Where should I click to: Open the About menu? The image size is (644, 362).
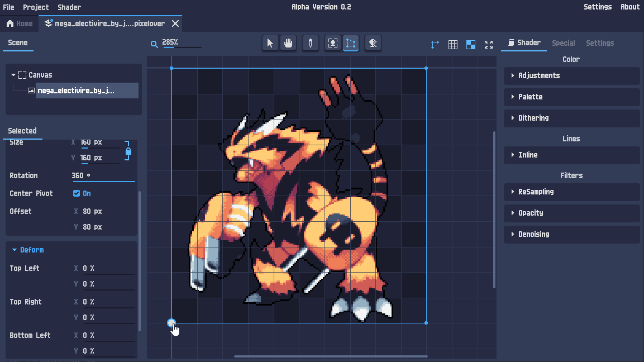630,7
